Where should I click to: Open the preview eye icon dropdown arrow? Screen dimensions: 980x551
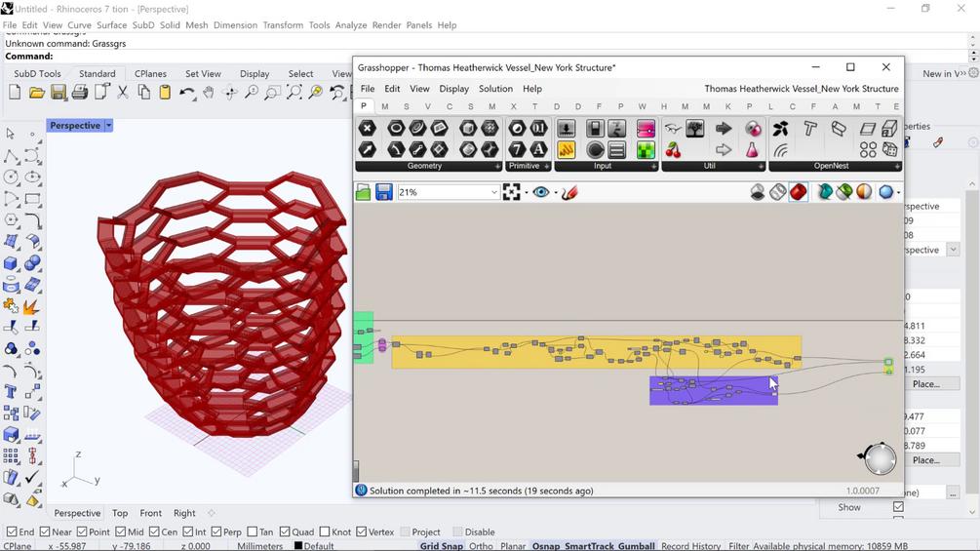coord(556,192)
